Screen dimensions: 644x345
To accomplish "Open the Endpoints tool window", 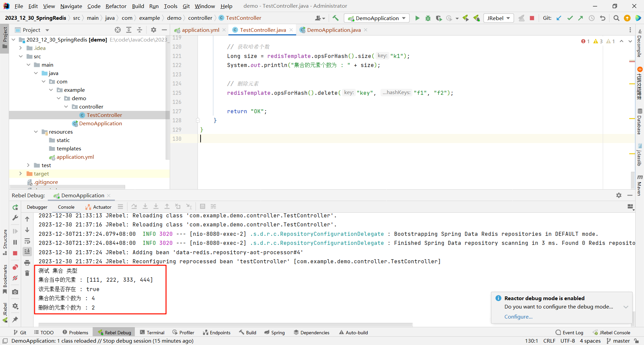I will (217, 333).
